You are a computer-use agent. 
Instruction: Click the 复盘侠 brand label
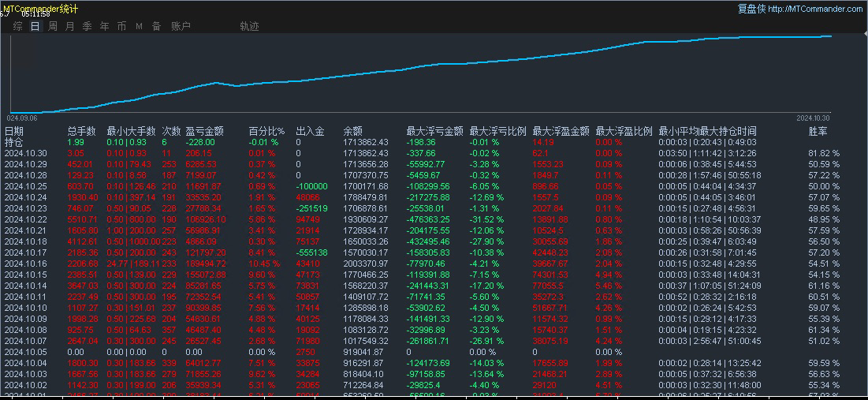coord(752,9)
